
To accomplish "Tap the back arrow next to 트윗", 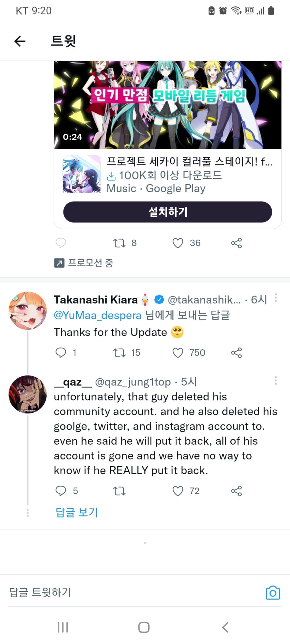I will coord(20,41).
